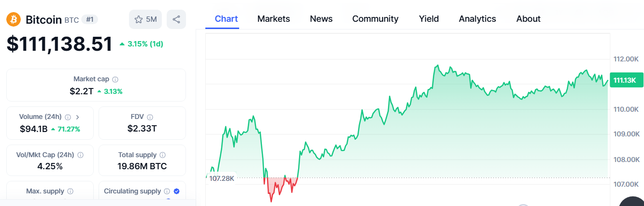The width and height of the screenshot is (644, 206).
Task: Click the $94.1B volume value
Action: (33, 129)
